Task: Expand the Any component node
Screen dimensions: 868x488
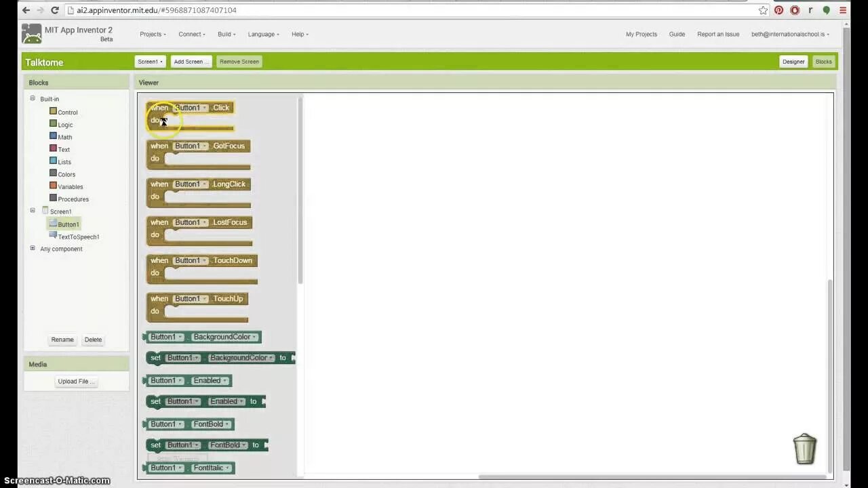Action: [x=32, y=248]
